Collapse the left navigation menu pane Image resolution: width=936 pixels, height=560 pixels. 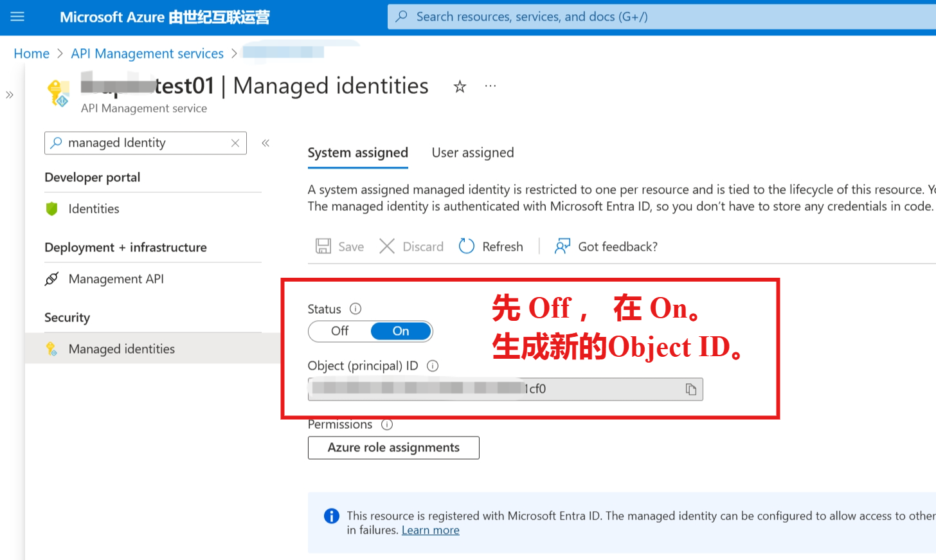pos(265,143)
